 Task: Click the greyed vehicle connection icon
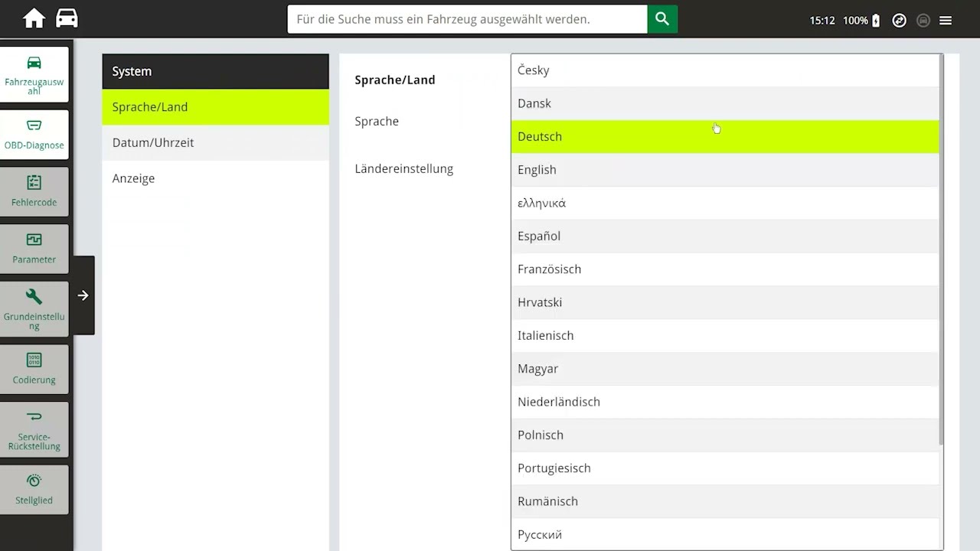tap(923, 21)
